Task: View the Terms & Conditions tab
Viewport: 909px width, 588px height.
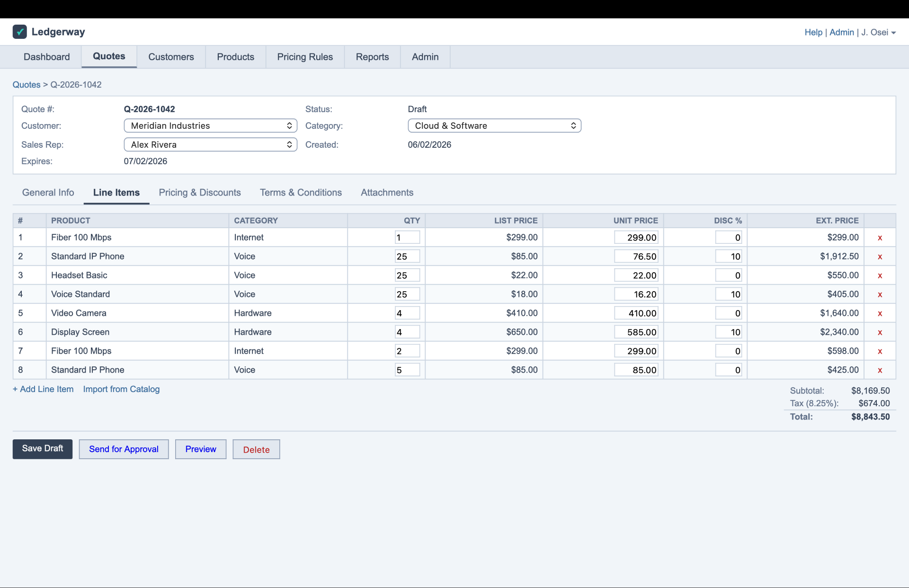Action: pyautogui.click(x=301, y=193)
